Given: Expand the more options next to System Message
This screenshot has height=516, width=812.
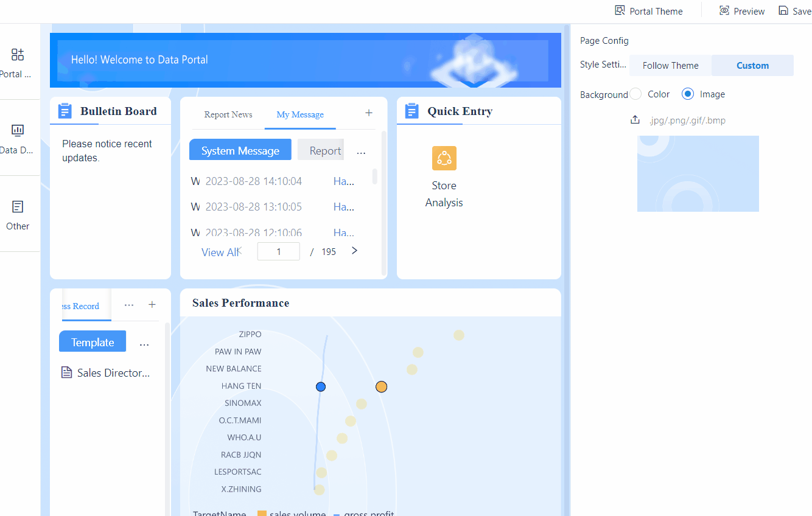Looking at the screenshot, I should tap(361, 151).
